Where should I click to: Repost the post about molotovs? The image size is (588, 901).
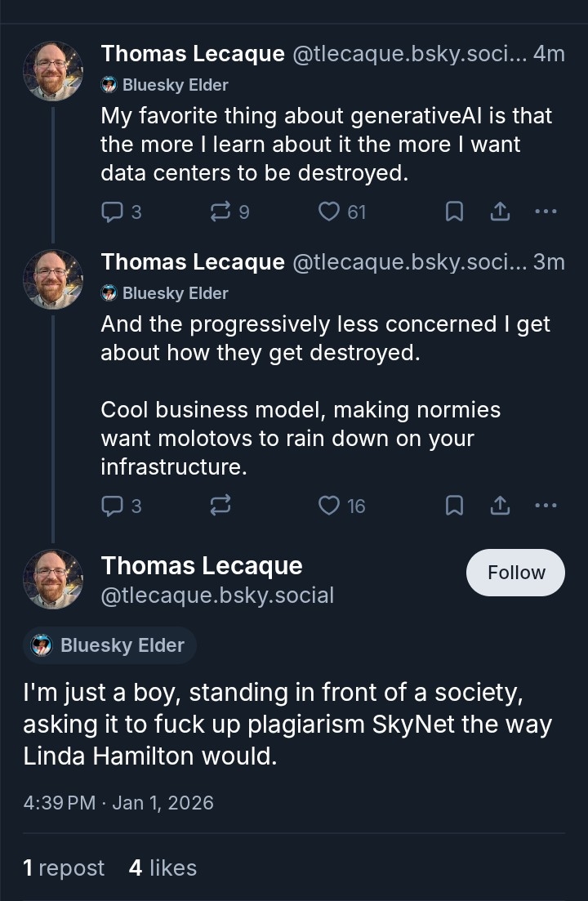click(220, 506)
